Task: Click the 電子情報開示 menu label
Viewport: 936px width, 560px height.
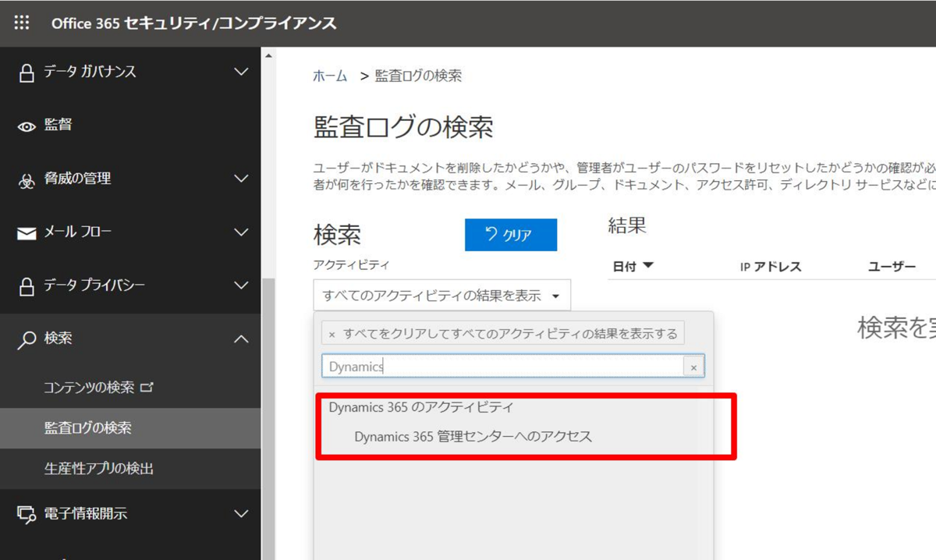Action: click(86, 513)
